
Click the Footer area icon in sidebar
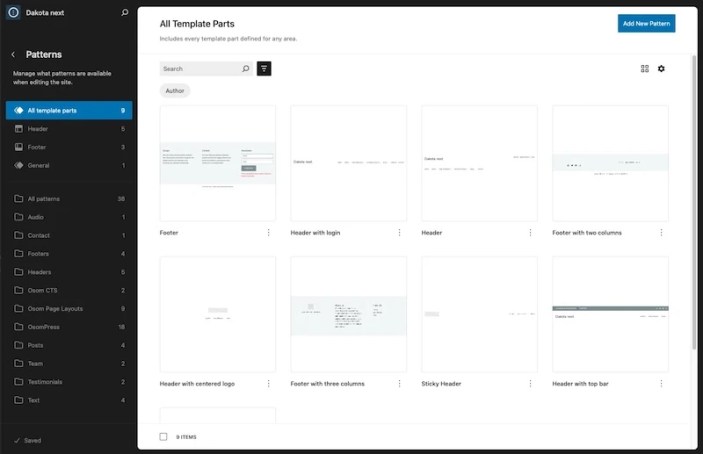coord(18,147)
